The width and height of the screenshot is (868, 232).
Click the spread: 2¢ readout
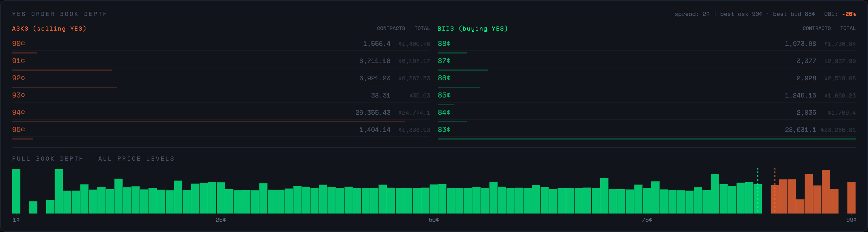pos(692,14)
